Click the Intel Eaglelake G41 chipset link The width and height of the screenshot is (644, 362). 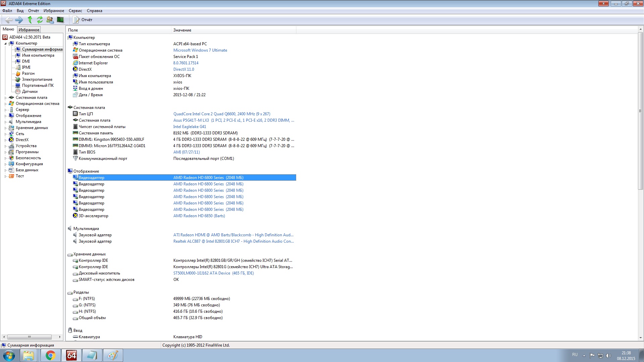tap(190, 127)
